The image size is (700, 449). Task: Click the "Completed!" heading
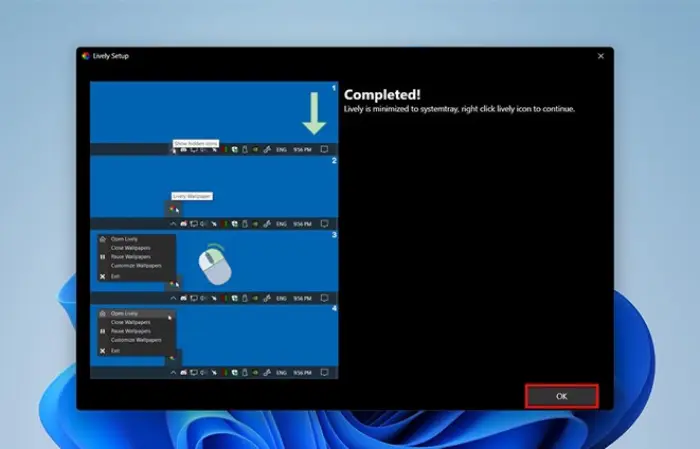382,95
